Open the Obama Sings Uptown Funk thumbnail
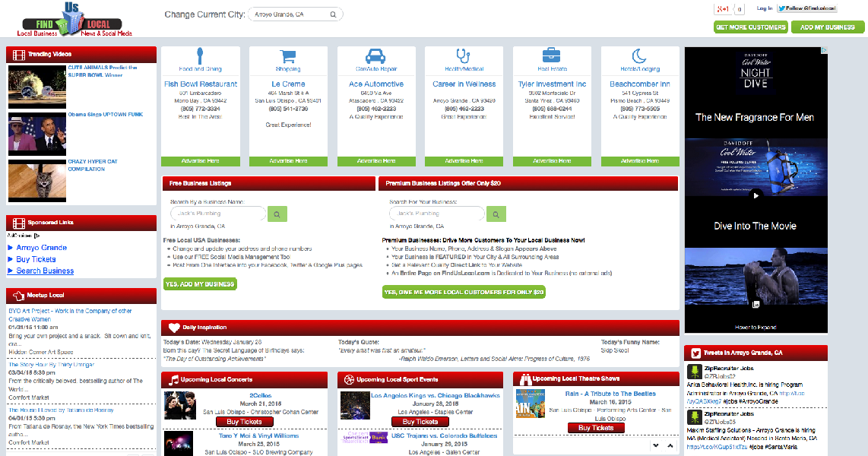The image size is (868, 456). [37, 134]
